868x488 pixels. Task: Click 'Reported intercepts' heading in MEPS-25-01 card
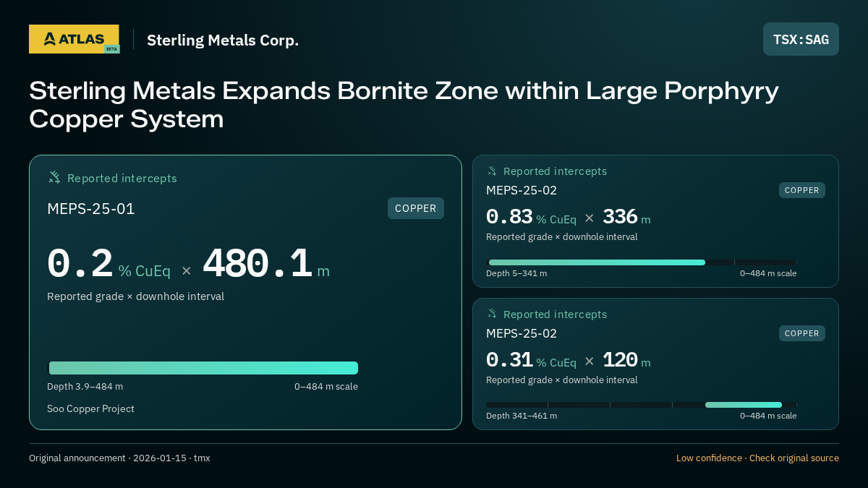click(122, 178)
